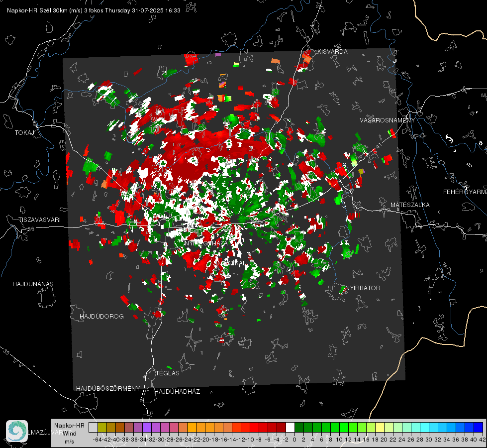Click the swirl logo icon at bottom left
This screenshot has height=448, width=487.
click(x=17, y=431)
